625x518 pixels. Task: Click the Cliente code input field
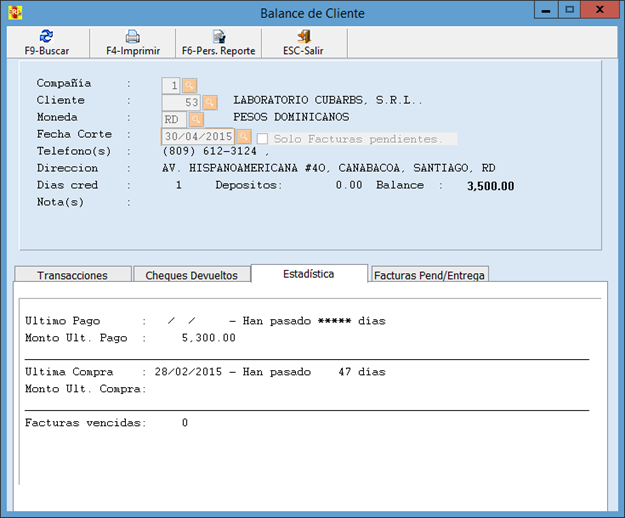[x=181, y=101]
